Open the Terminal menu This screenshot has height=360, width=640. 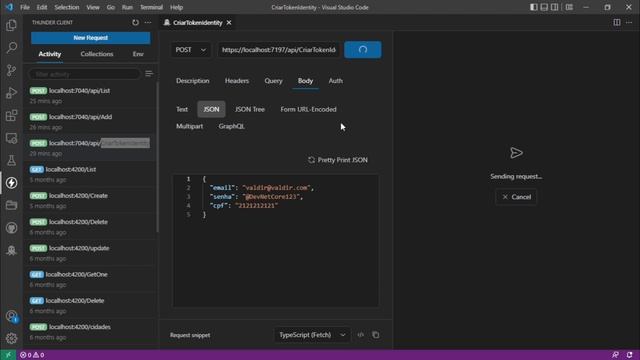(151, 7)
